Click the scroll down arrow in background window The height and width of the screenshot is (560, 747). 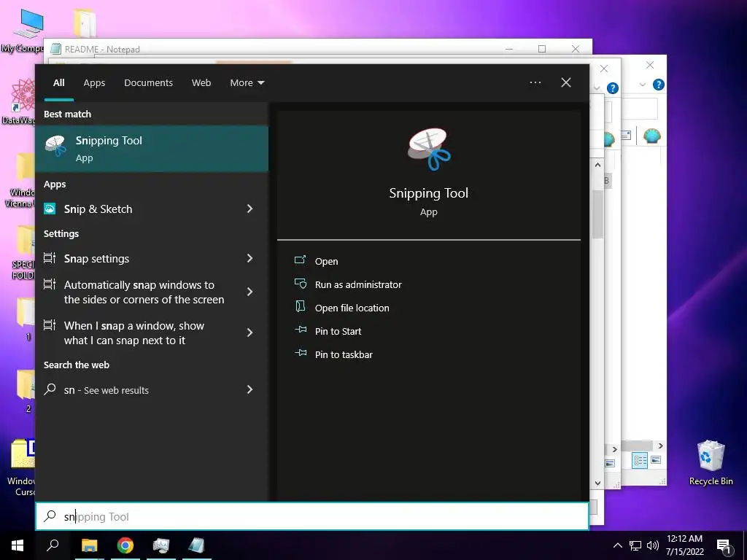[x=598, y=483]
